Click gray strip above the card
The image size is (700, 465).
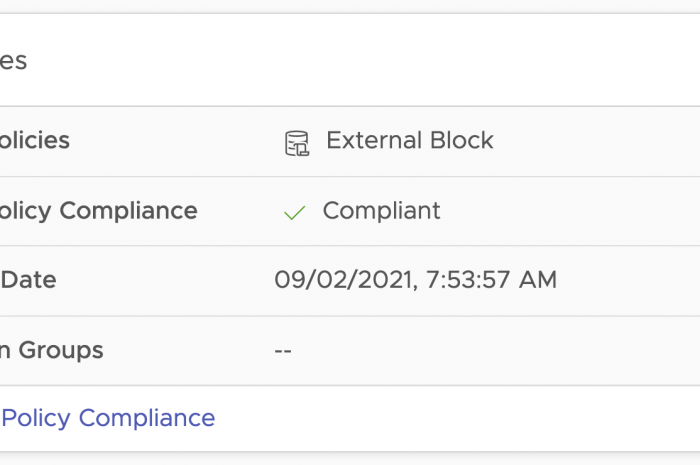tap(350, 6)
